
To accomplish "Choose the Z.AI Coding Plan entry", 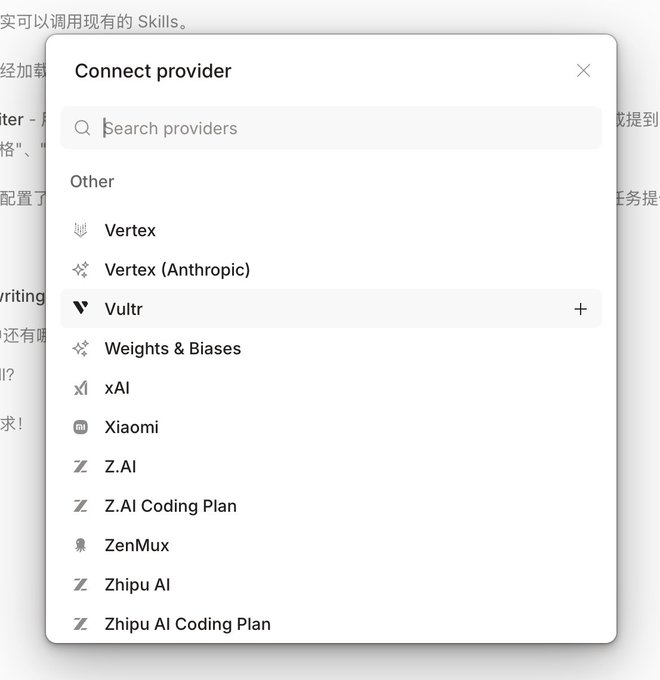I will (170, 506).
